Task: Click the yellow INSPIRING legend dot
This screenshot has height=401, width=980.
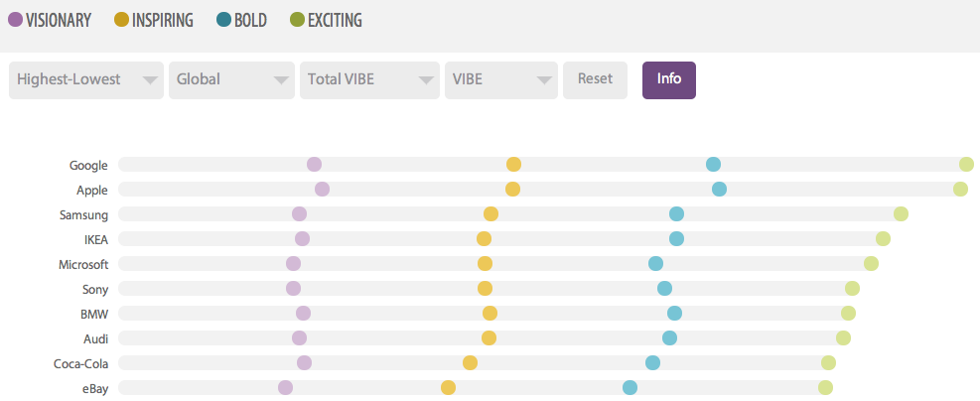Action: click(122, 19)
